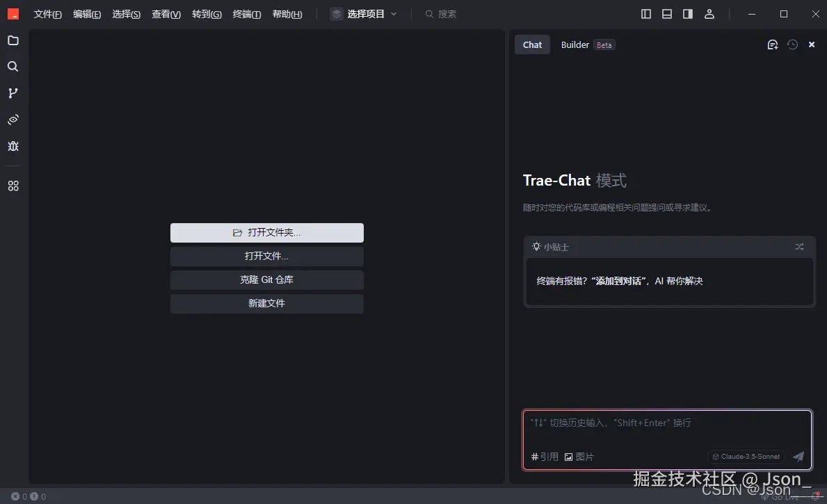Open the 文件(F) menu

pyautogui.click(x=48, y=14)
